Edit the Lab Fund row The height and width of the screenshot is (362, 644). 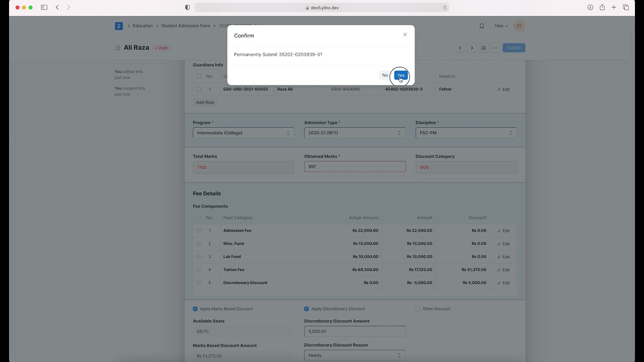pyautogui.click(x=504, y=257)
